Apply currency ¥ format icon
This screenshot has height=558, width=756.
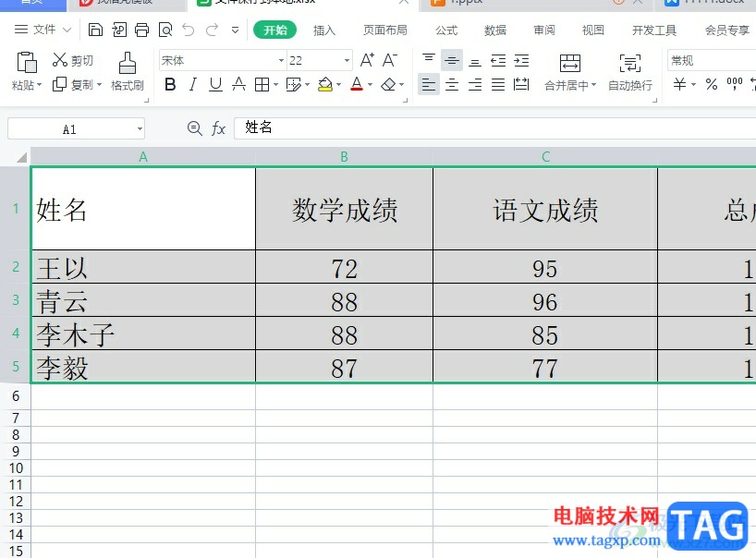point(680,85)
